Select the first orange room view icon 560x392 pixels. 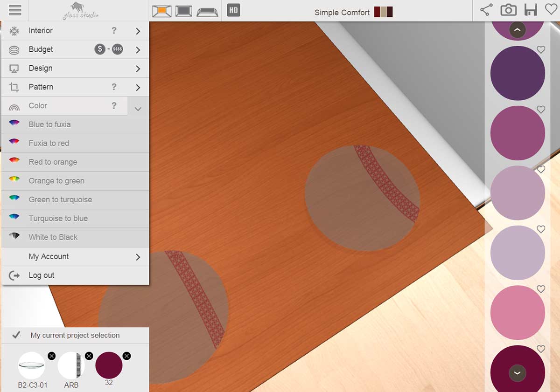pyautogui.click(x=162, y=11)
